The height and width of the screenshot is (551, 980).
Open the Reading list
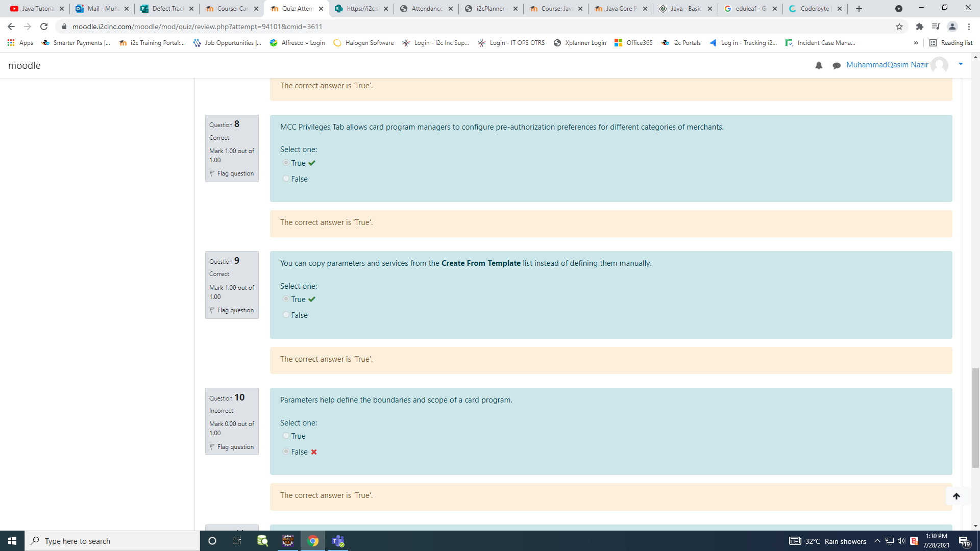click(x=951, y=43)
